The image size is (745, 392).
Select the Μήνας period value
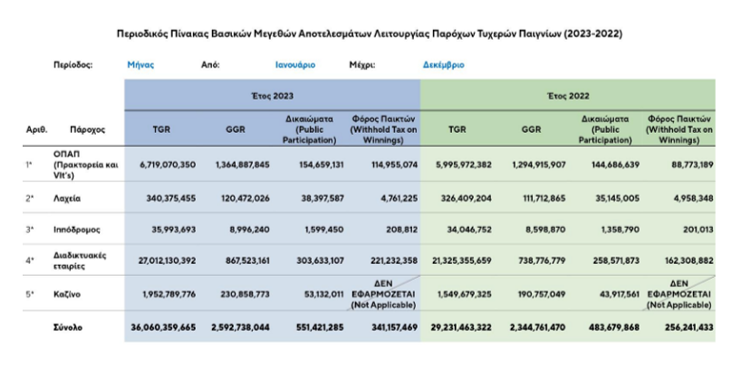(141, 65)
